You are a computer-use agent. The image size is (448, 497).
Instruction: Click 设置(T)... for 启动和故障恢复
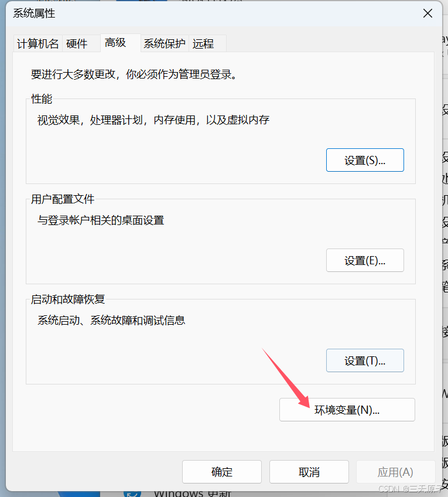(x=365, y=360)
